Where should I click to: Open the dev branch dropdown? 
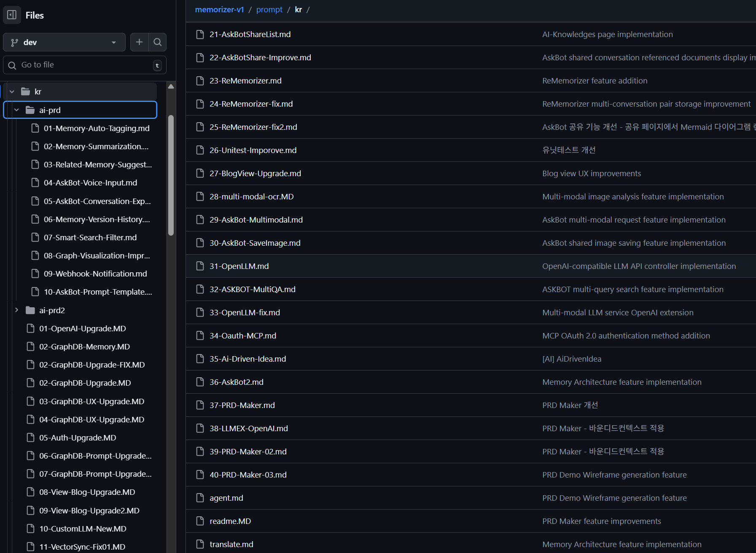[x=64, y=42]
